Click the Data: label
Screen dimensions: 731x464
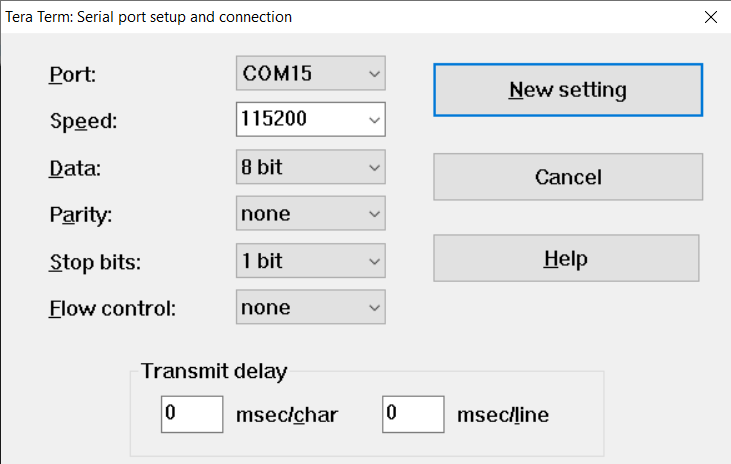(x=75, y=168)
